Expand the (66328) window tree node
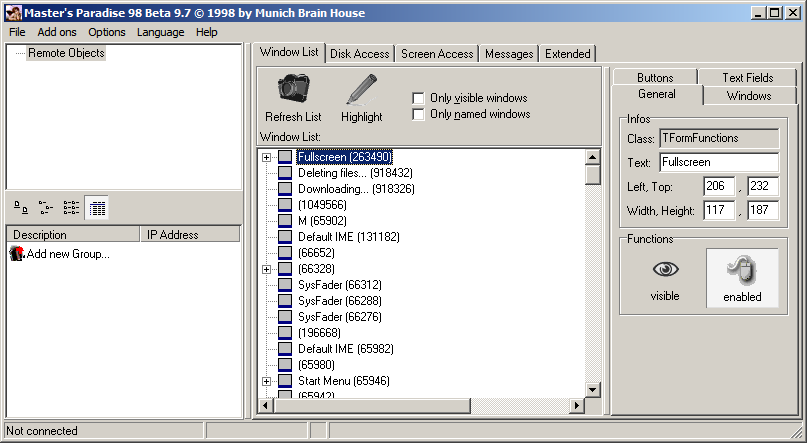The width and height of the screenshot is (807, 443). click(x=267, y=269)
